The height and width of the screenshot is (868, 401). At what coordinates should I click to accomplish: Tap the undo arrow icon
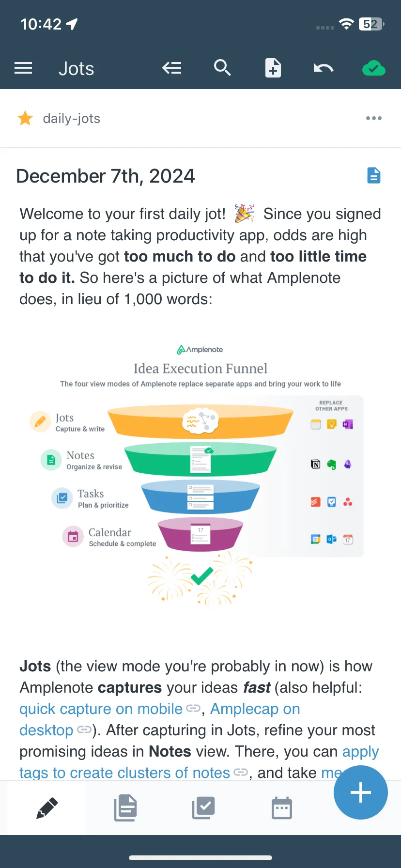[324, 68]
